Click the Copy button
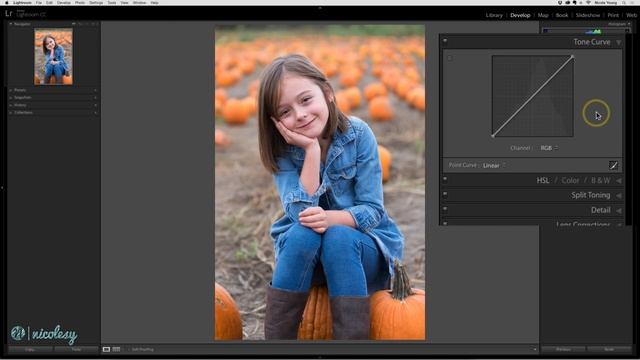The width and height of the screenshot is (640, 360). pos(30,349)
